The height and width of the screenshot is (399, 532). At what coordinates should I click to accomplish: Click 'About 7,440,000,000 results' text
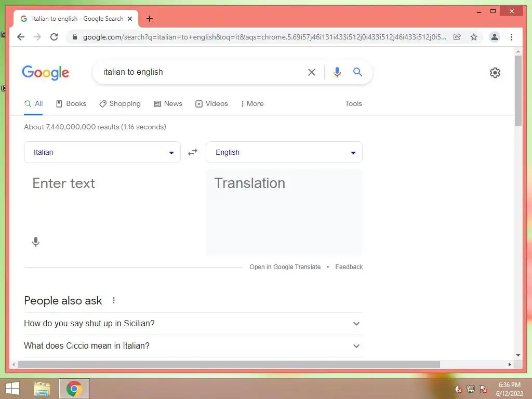coord(95,127)
